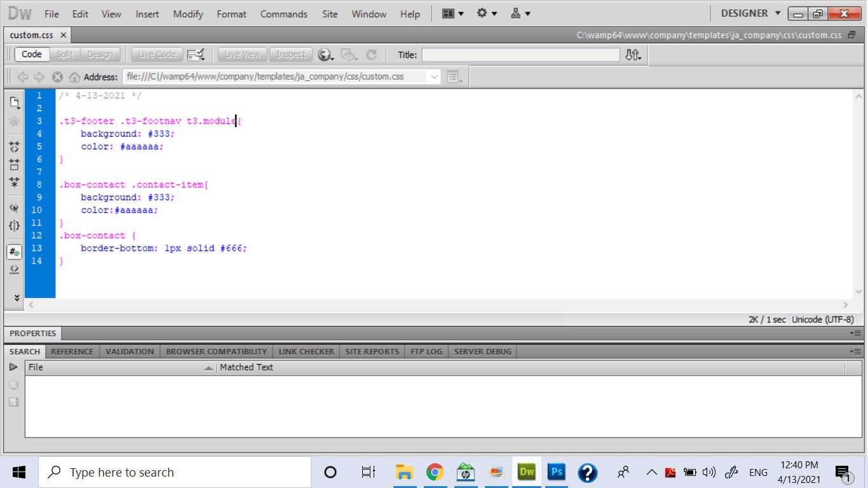The height and width of the screenshot is (488, 868).
Task: Toggle Code view mode button
Action: (x=31, y=55)
